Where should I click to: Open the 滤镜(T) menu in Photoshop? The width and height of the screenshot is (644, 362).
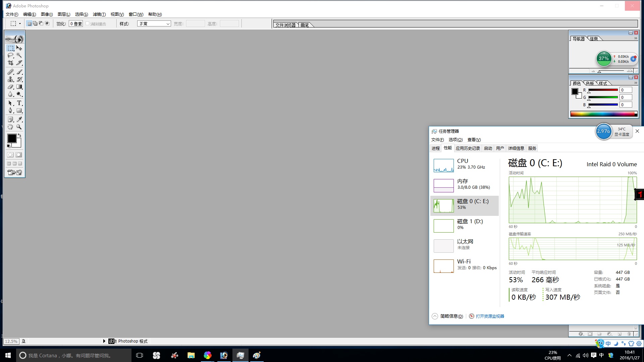pyautogui.click(x=99, y=14)
